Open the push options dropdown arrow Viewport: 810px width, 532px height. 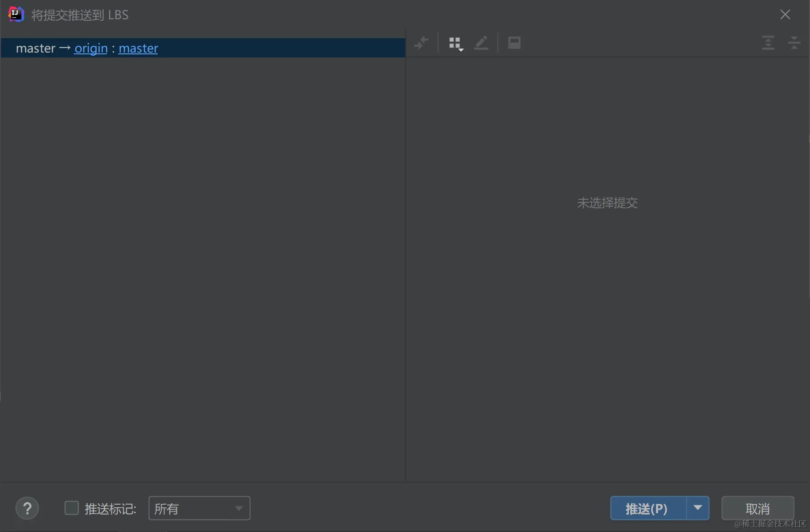coord(698,508)
